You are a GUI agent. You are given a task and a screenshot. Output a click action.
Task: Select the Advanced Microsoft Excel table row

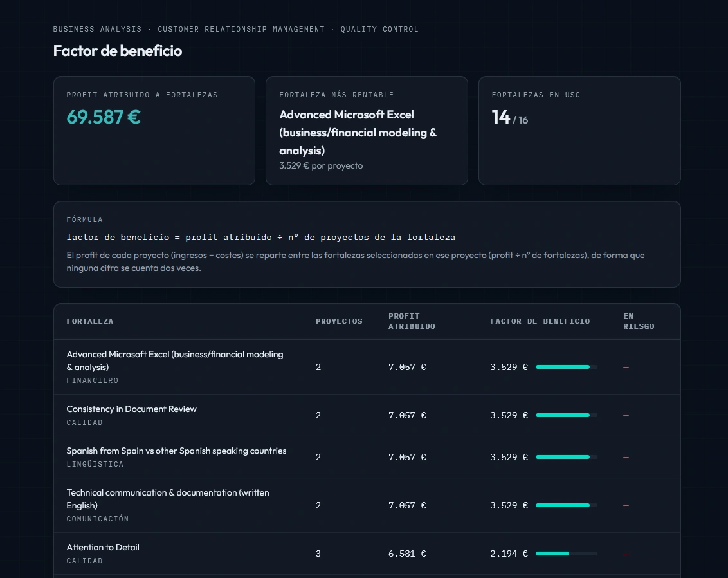pyautogui.click(x=367, y=367)
